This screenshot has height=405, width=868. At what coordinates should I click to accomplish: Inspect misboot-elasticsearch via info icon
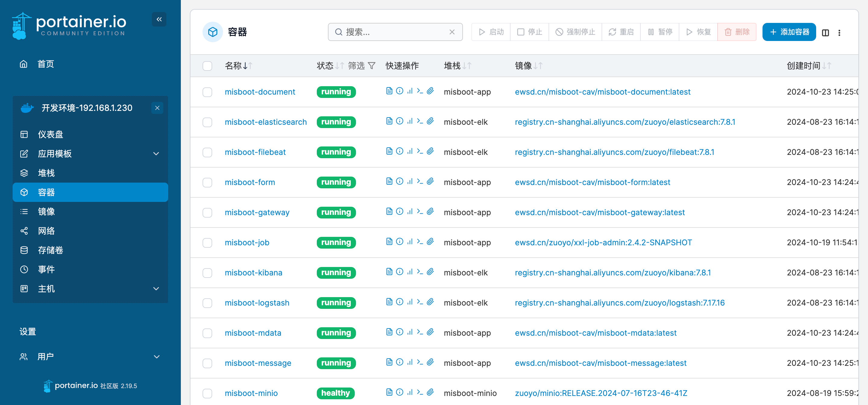tap(400, 121)
